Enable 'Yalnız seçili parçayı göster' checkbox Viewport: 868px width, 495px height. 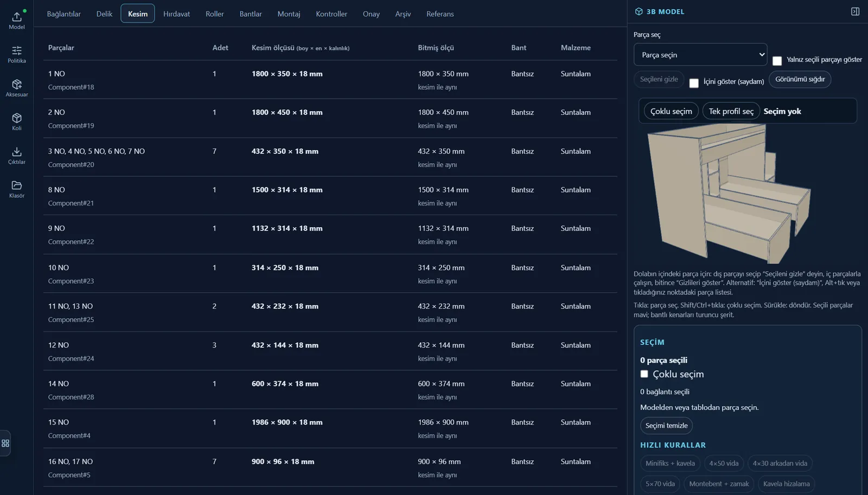pyautogui.click(x=777, y=61)
